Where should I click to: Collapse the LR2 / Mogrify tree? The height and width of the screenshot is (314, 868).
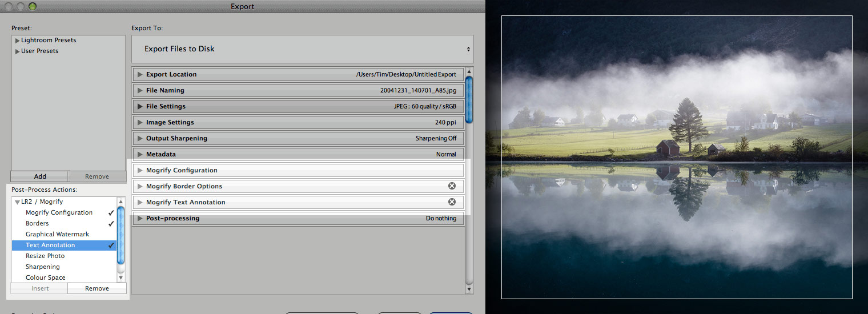point(18,202)
